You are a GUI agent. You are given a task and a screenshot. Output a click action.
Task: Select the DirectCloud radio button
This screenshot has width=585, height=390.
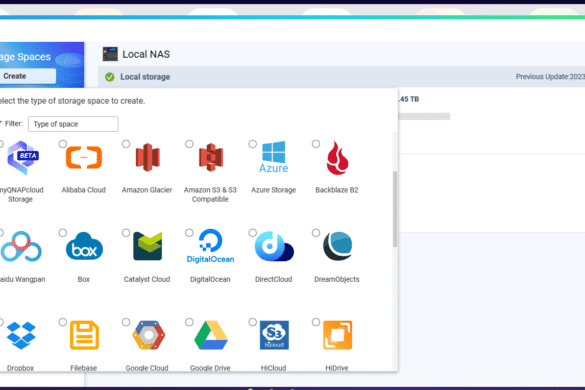click(253, 233)
